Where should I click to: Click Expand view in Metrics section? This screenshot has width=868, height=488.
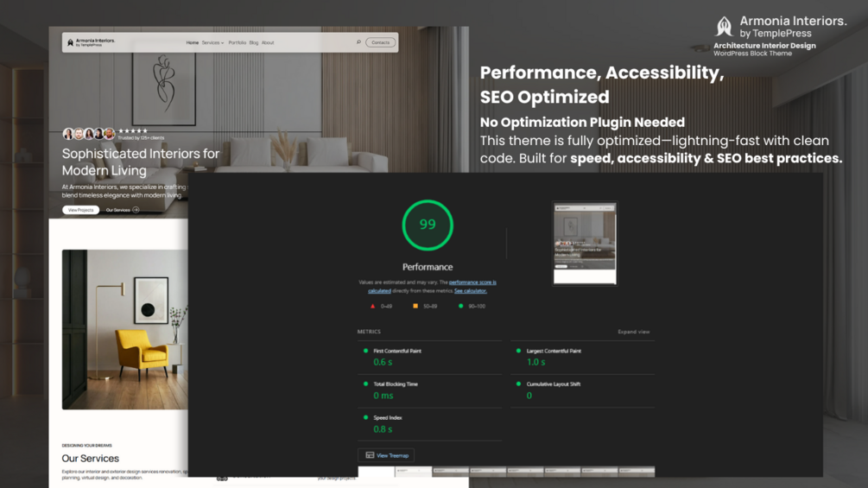[x=633, y=332]
